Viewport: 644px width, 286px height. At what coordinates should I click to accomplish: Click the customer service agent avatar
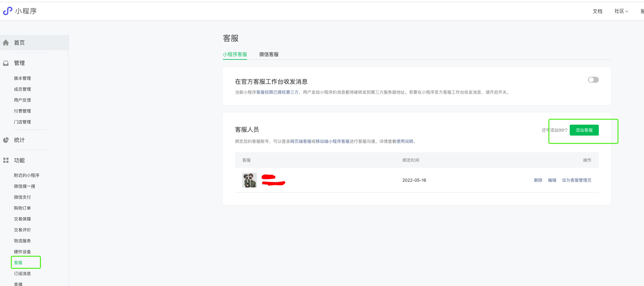click(x=249, y=180)
